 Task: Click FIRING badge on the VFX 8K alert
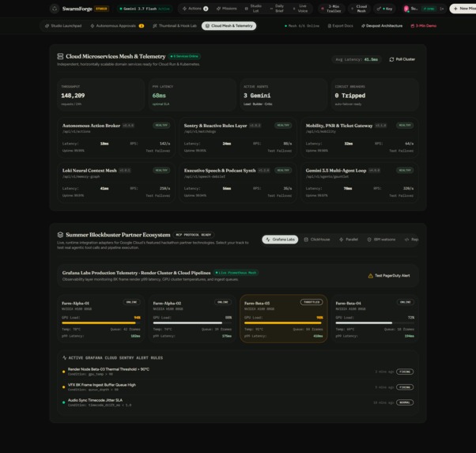click(x=405, y=387)
